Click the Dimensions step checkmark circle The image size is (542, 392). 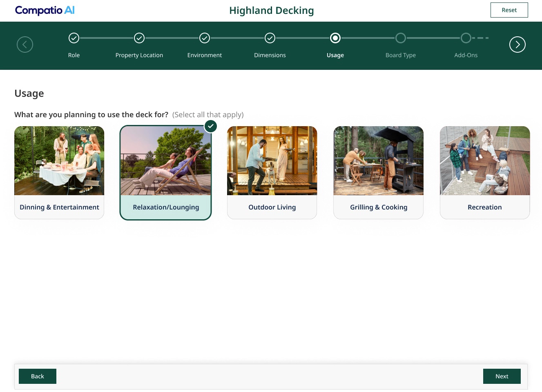[270, 38]
